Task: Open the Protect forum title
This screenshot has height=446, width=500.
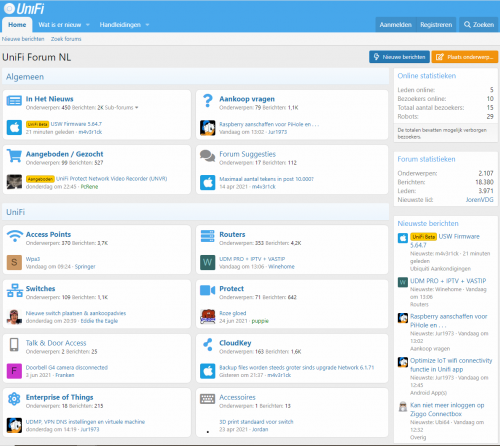Action: click(x=231, y=289)
